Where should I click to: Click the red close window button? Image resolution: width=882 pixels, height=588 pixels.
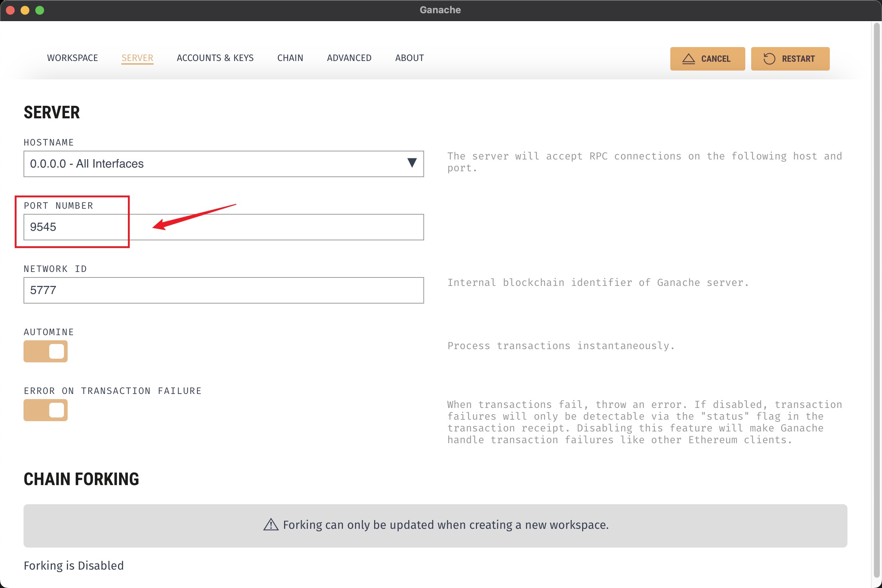pyautogui.click(x=11, y=10)
